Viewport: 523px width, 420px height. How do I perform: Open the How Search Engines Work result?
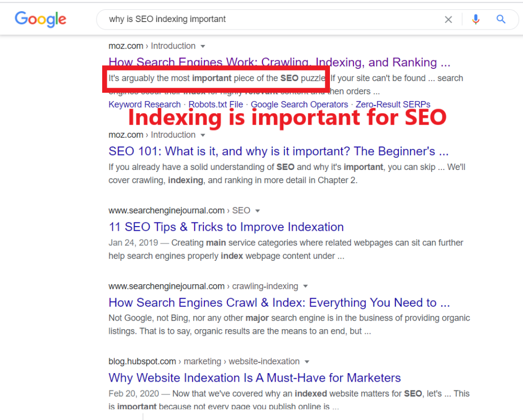(279, 62)
